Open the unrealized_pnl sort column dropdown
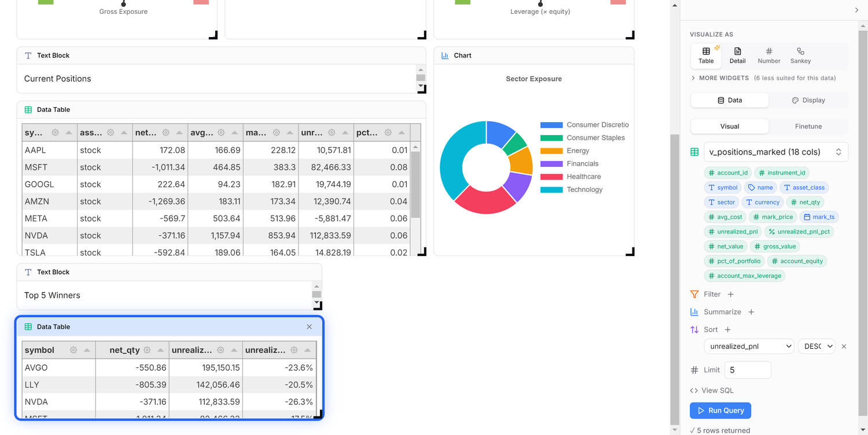Screen dimensions: 868x435 point(749,346)
